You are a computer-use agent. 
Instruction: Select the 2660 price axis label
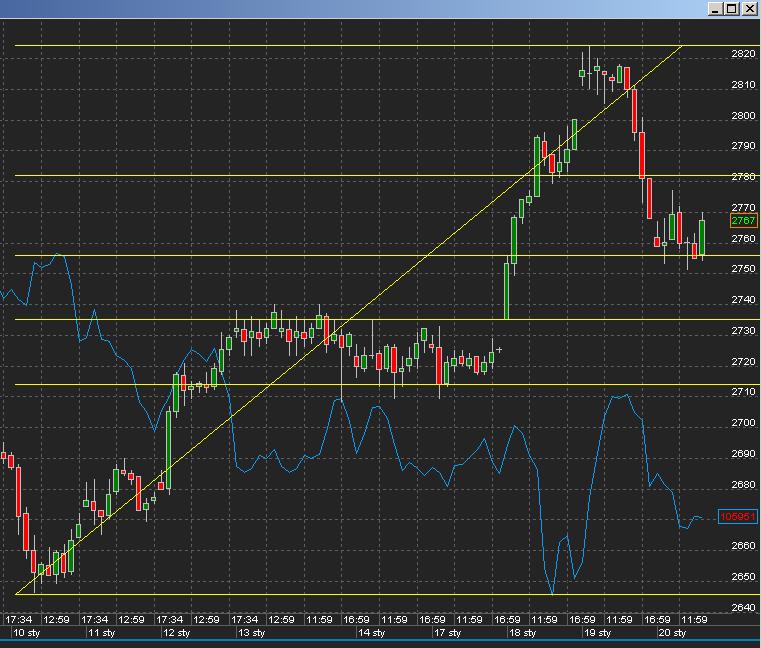(x=743, y=546)
